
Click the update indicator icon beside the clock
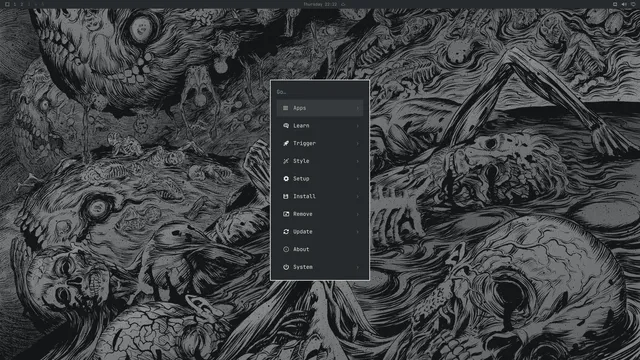(343, 4)
